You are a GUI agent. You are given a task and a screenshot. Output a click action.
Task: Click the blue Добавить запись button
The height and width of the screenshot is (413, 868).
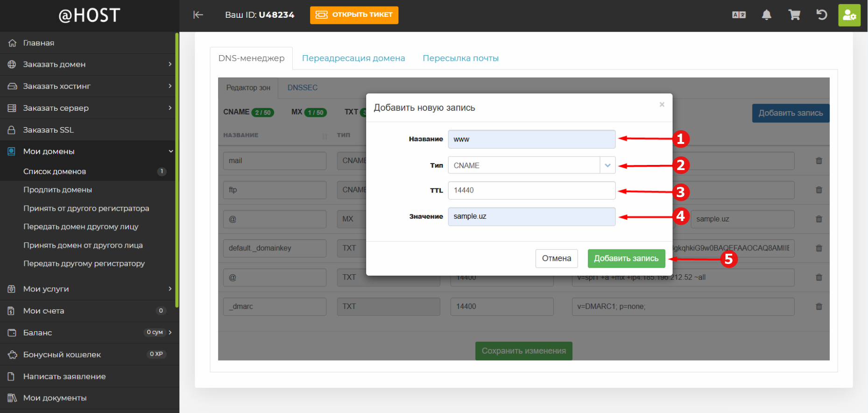tap(790, 113)
